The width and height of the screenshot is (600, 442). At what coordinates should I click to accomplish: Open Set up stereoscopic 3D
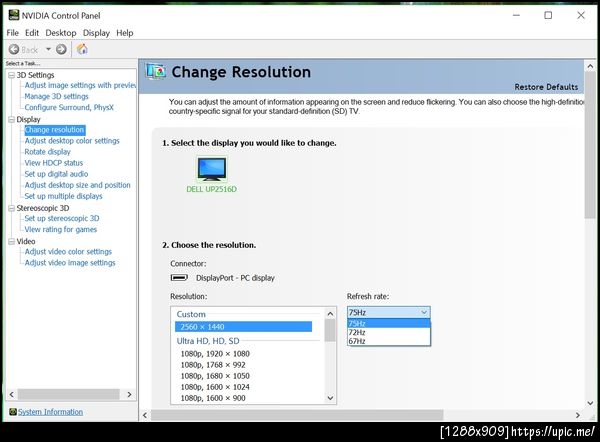pyautogui.click(x=62, y=219)
